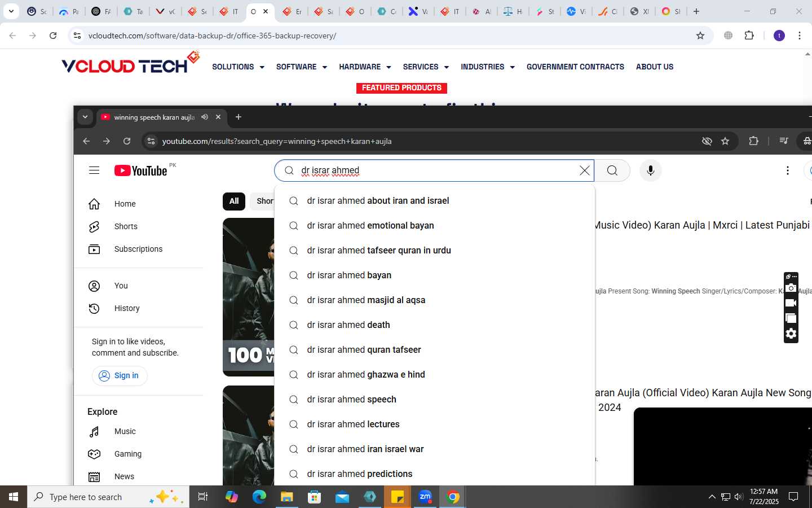Select the All filter chip
Image resolution: width=812 pixels, height=508 pixels.
pyautogui.click(x=234, y=201)
